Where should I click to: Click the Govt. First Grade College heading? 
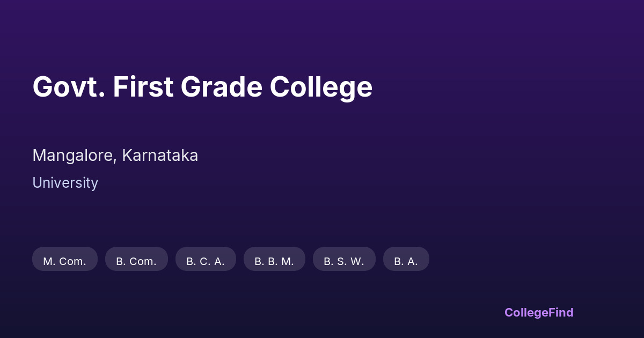point(202,87)
